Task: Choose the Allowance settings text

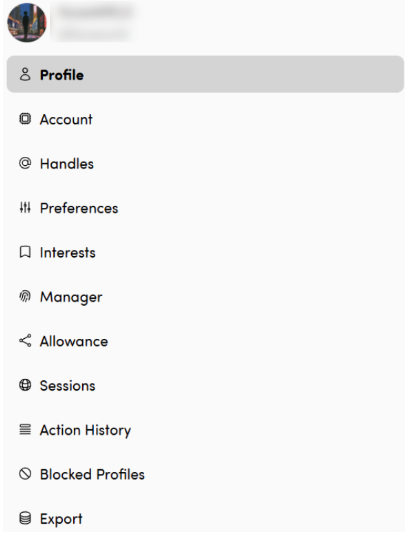Action: 74,341
